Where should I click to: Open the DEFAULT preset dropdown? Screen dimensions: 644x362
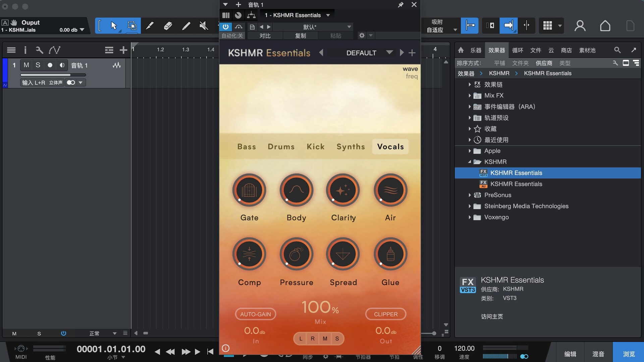pos(389,53)
